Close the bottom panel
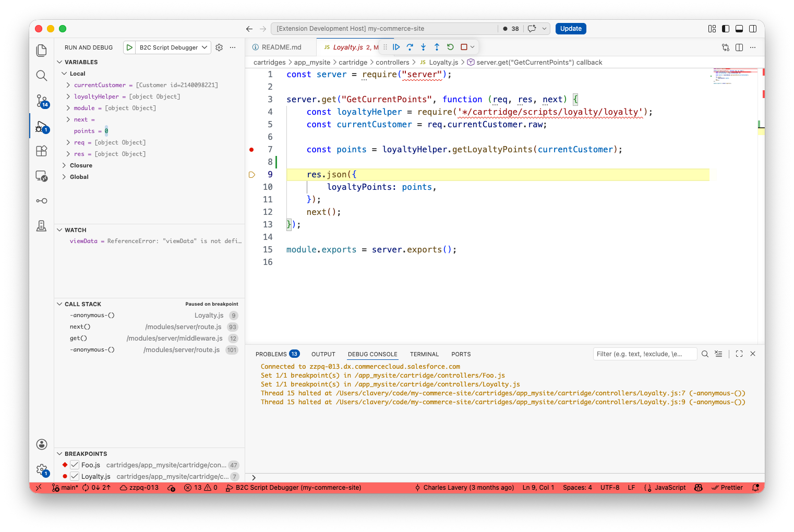The width and height of the screenshot is (794, 532). tap(753, 354)
